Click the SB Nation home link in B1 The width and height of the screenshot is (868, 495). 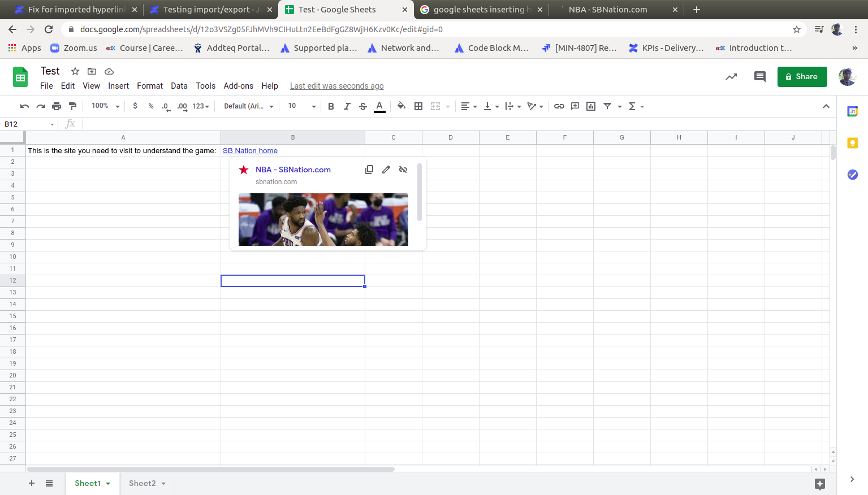[250, 151]
